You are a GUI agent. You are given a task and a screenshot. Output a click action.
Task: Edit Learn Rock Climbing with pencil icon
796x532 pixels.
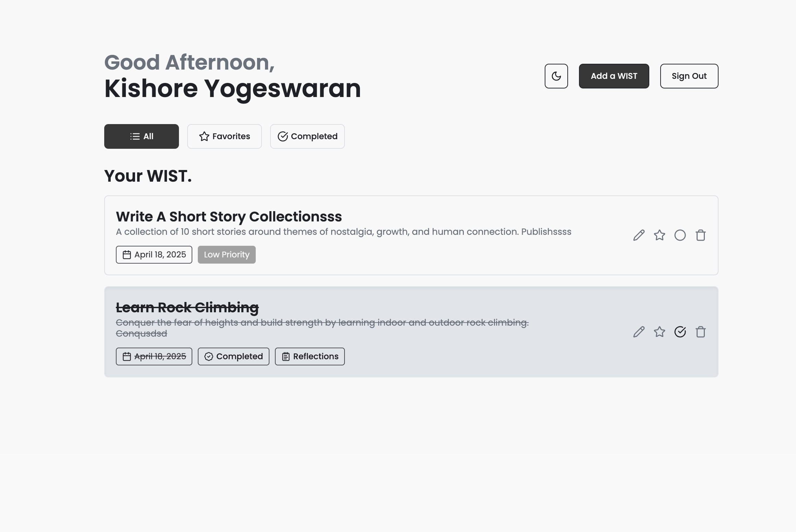[x=639, y=332]
